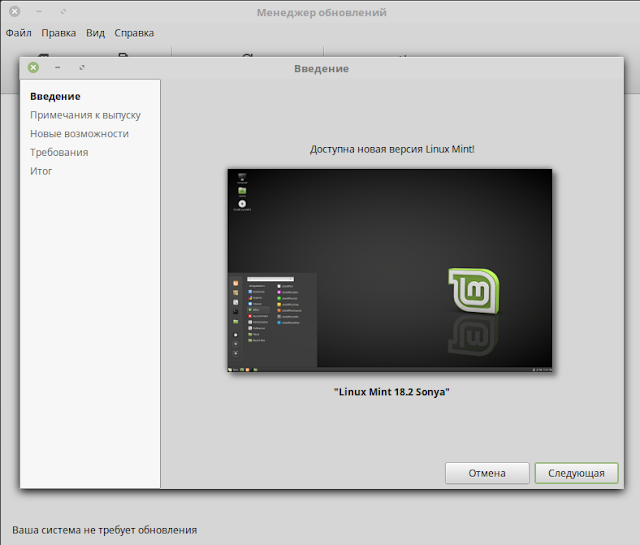Open the Файл menu in Update Manager
The width and height of the screenshot is (640, 545).
tap(18, 33)
